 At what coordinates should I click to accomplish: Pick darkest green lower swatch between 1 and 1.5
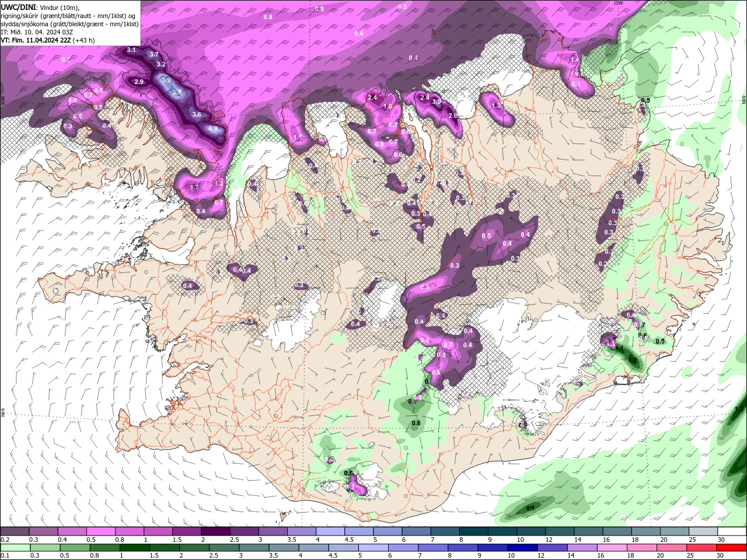(134, 548)
